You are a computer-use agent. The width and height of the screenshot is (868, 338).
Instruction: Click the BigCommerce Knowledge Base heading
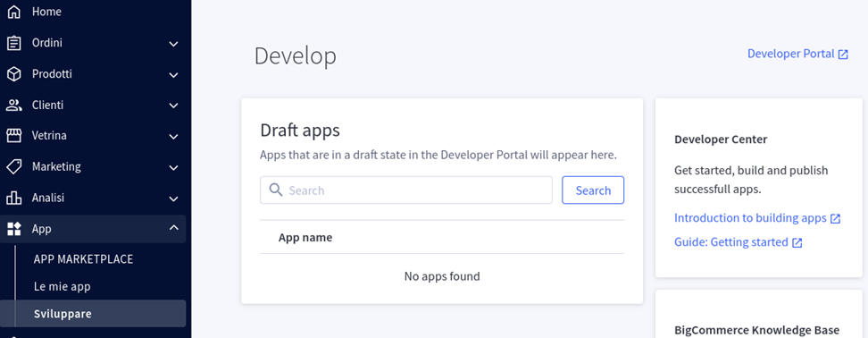756,330
